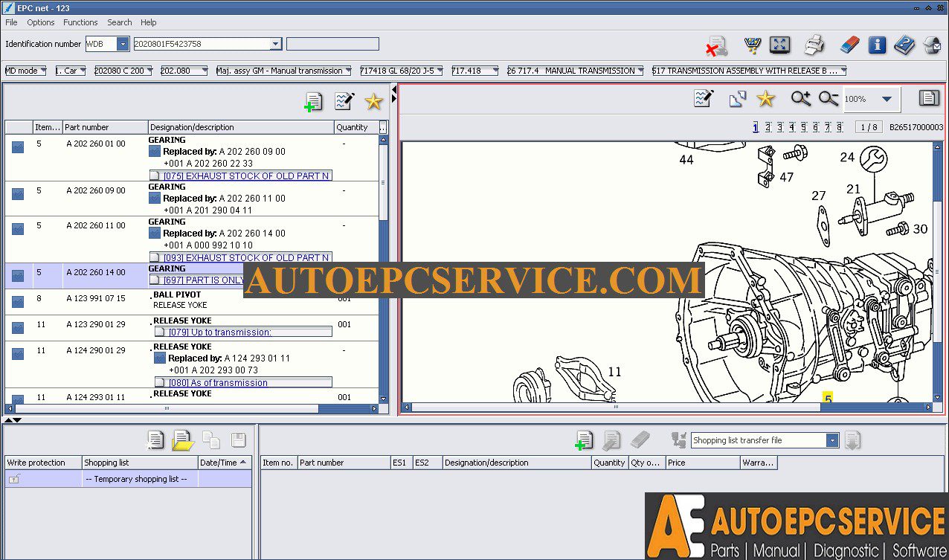Click the save shopping list diskette icon
The width and height of the screenshot is (949, 560).
point(238,440)
